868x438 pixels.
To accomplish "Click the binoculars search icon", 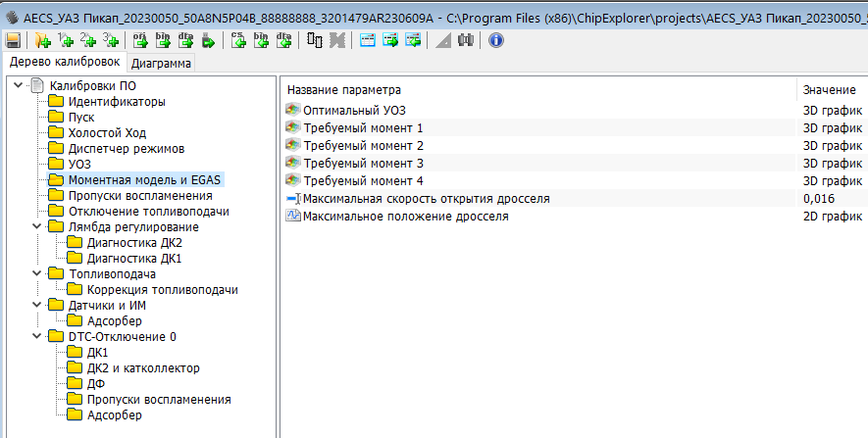I will tap(466, 40).
